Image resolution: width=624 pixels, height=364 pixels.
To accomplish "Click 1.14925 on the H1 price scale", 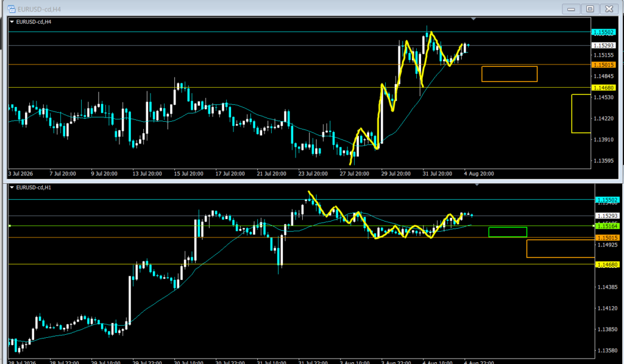I will (x=608, y=245).
